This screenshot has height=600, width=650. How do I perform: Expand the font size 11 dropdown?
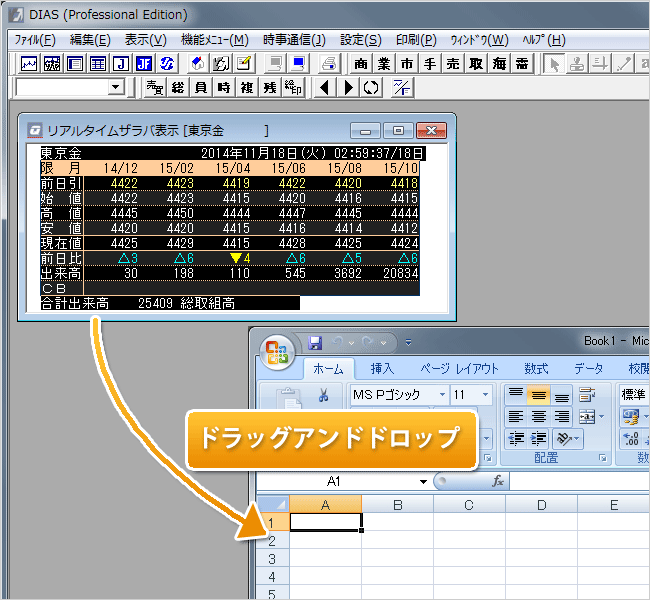coord(487,395)
